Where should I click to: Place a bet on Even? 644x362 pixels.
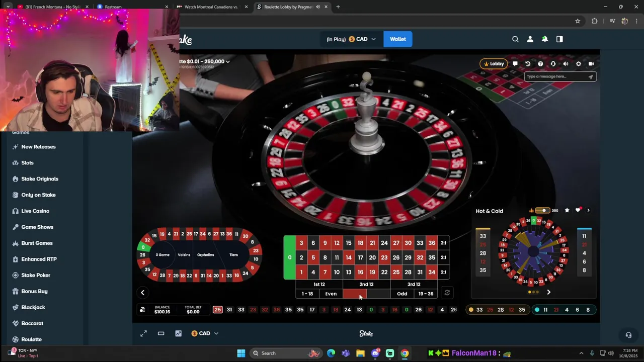coord(331,294)
